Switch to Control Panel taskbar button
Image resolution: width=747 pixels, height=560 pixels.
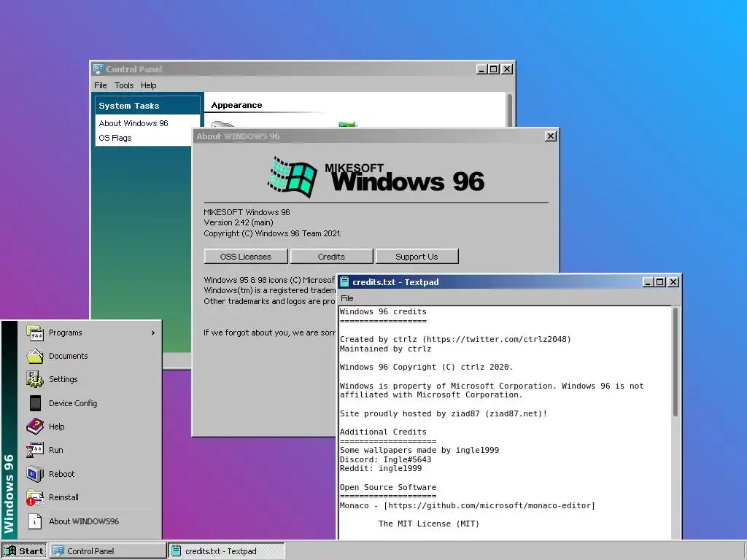click(x=108, y=551)
